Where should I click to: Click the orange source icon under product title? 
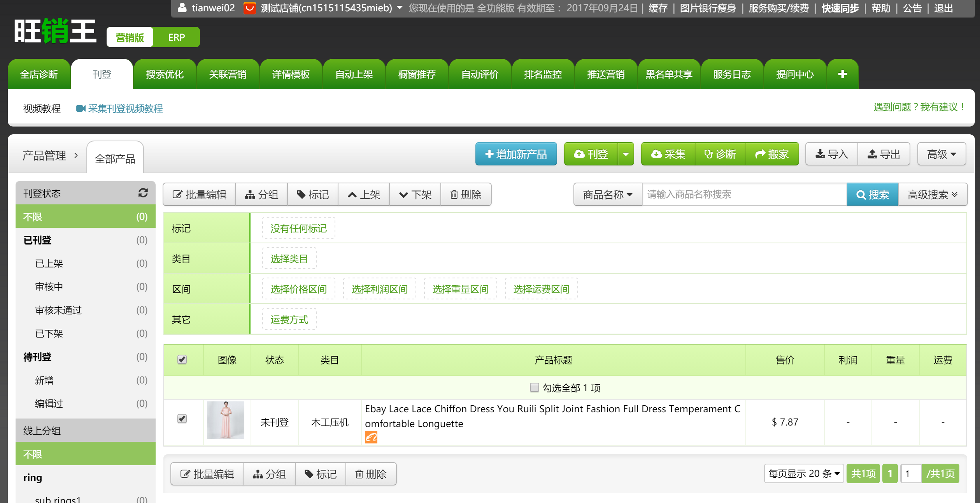[371, 437]
